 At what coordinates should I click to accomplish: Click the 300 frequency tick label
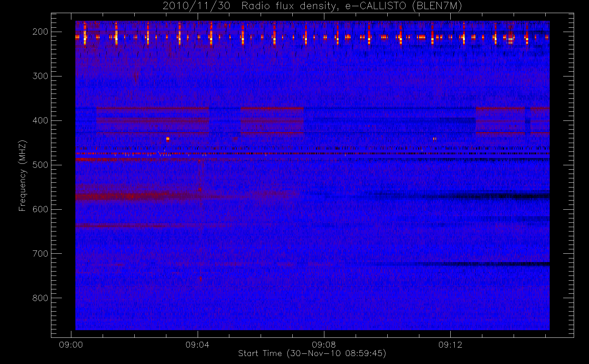(x=40, y=76)
